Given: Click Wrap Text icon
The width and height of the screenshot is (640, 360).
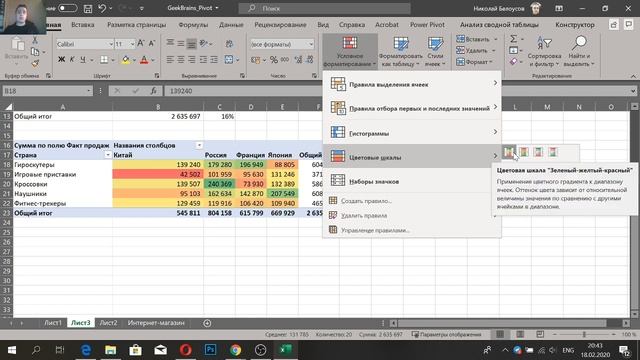Looking at the screenshot, I should tap(229, 43).
